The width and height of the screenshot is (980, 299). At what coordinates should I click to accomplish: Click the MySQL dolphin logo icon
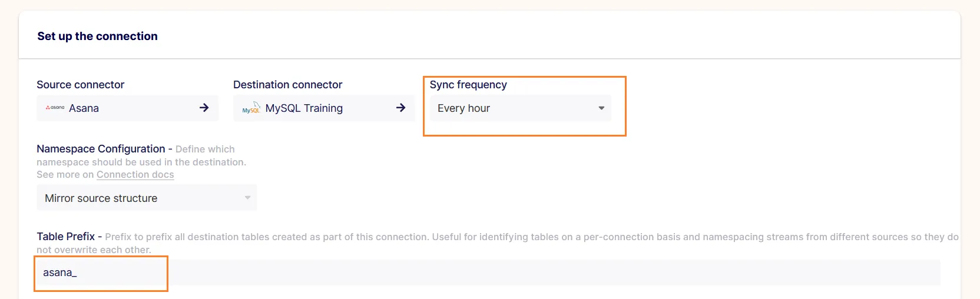coord(251,108)
